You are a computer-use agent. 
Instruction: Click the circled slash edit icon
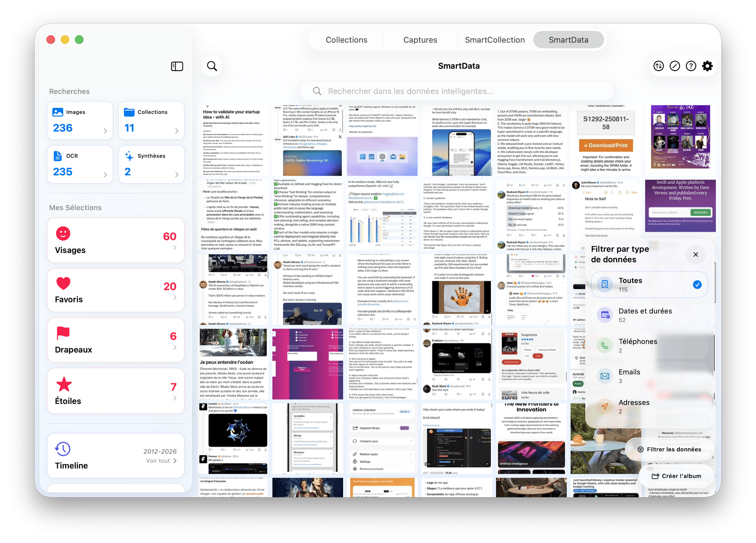click(675, 66)
